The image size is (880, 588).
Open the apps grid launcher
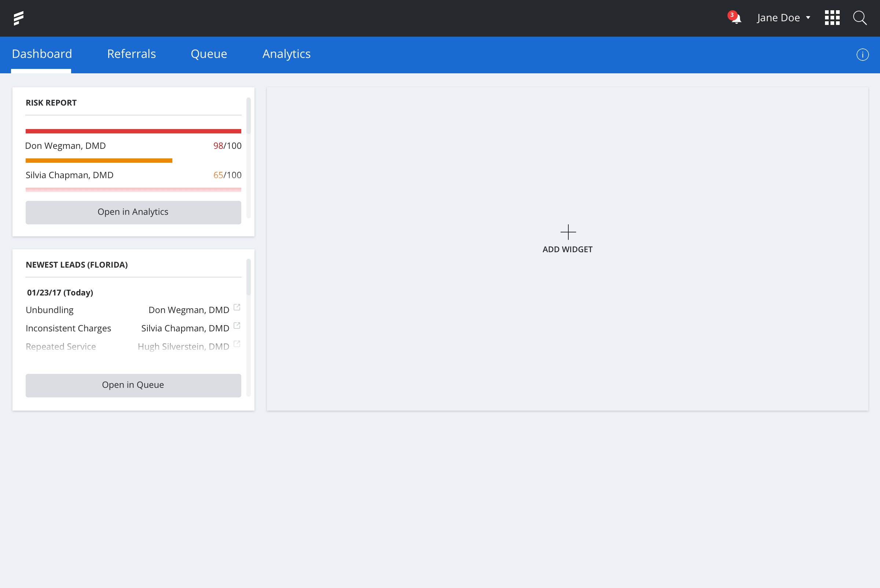[x=832, y=18]
